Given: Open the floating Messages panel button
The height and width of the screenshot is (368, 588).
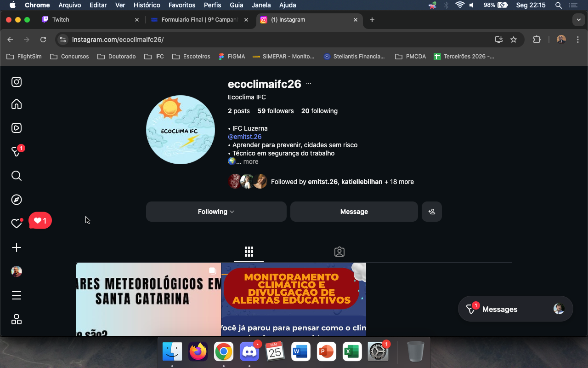Looking at the screenshot, I should pyautogui.click(x=515, y=309).
